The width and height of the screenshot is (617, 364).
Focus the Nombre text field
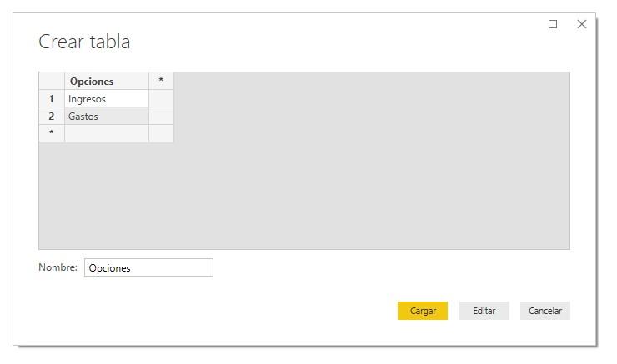tap(148, 267)
